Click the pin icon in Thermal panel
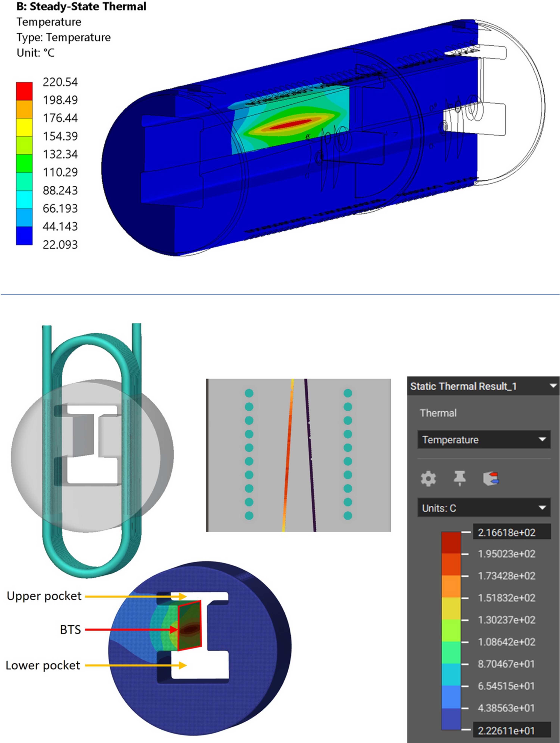Image resolution: width=560 pixels, height=743 pixels. 460,478
